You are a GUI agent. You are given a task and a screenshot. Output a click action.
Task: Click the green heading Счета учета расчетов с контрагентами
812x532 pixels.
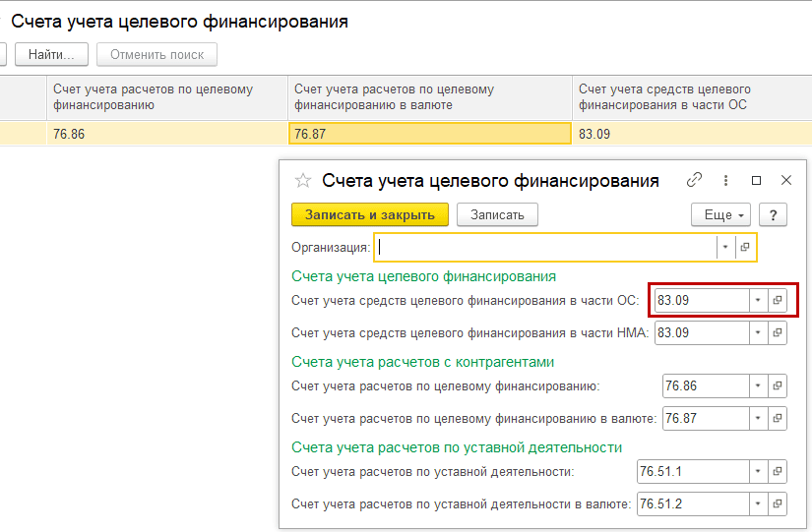click(422, 362)
